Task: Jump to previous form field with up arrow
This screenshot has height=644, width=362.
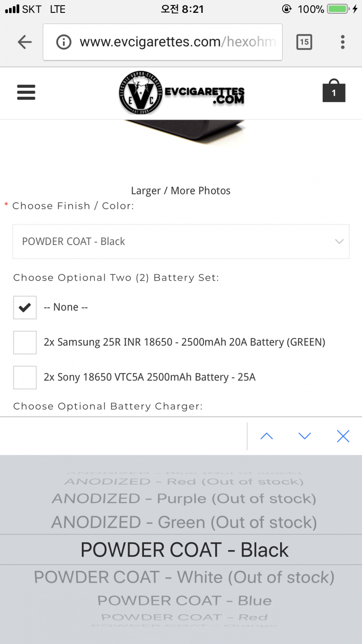Action: tap(267, 436)
